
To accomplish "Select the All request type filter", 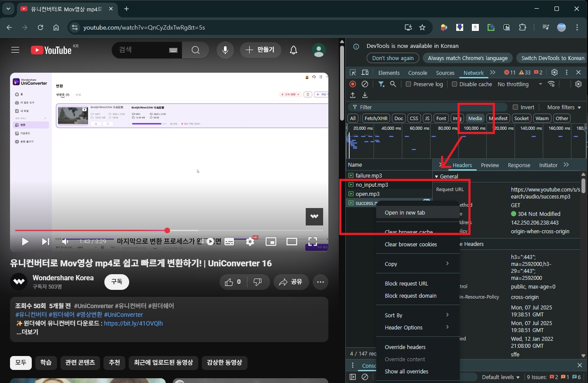I will coord(353,118).
